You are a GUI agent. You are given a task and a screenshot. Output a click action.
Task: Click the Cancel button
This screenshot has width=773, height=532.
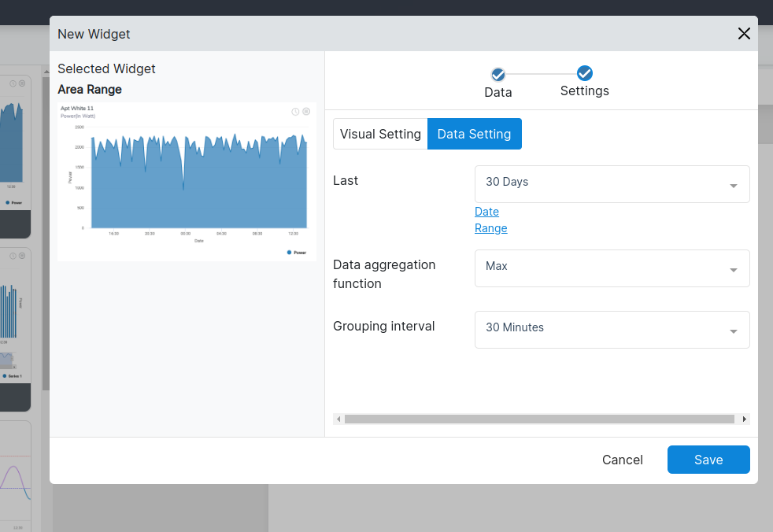click(x=622, y=460)
